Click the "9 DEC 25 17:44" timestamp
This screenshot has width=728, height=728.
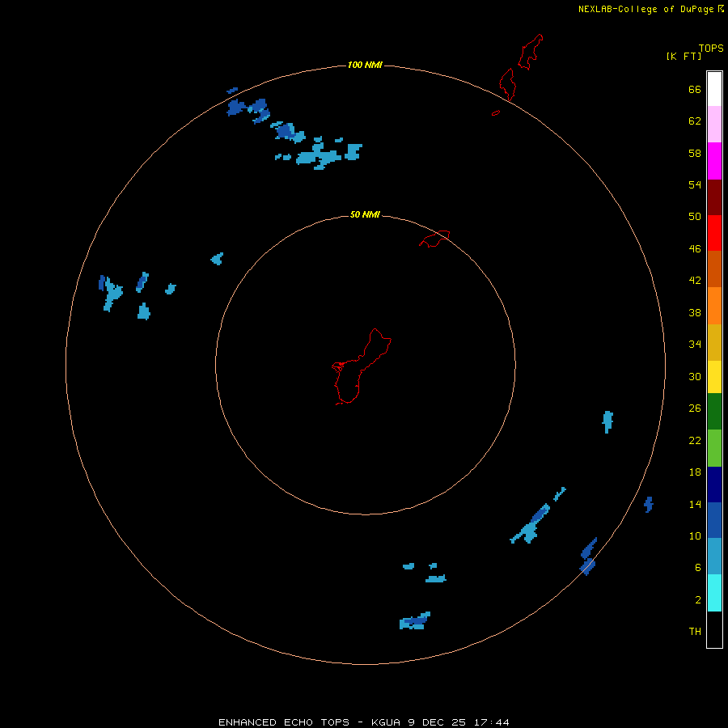459,722
